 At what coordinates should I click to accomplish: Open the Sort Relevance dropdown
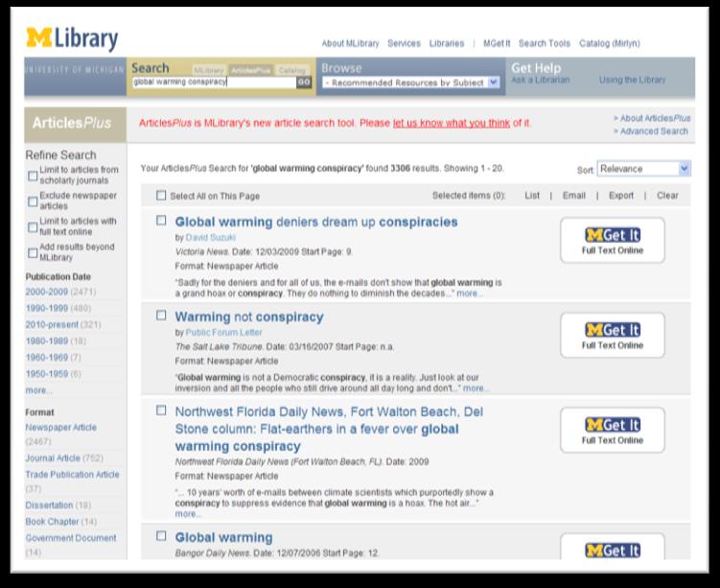[x=643, y=169]
